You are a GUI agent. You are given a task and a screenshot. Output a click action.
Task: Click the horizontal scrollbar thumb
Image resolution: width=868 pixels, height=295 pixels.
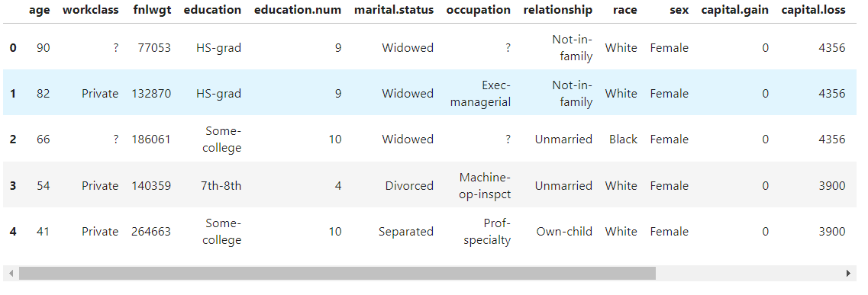point(337,273)
